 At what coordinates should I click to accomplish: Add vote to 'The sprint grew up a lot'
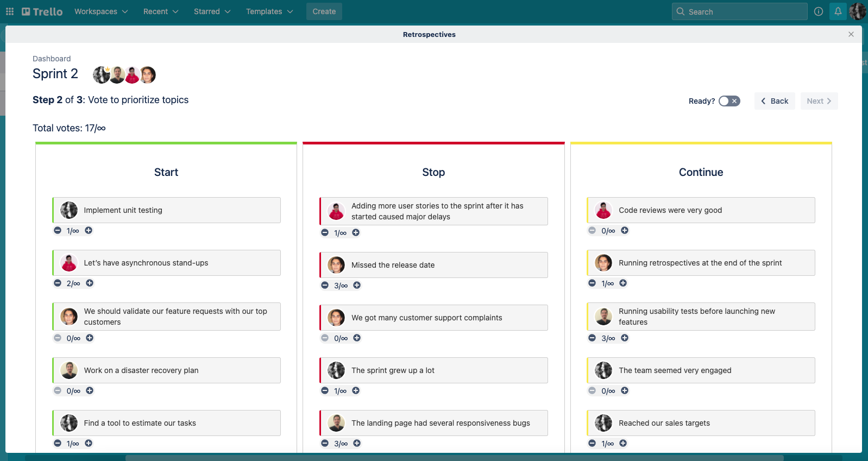coord(356,391)
